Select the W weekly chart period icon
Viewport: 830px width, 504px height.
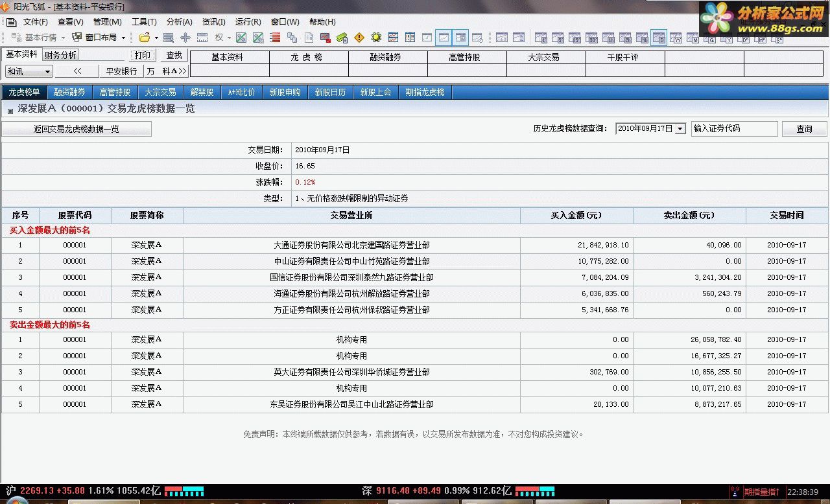point(676,39)
